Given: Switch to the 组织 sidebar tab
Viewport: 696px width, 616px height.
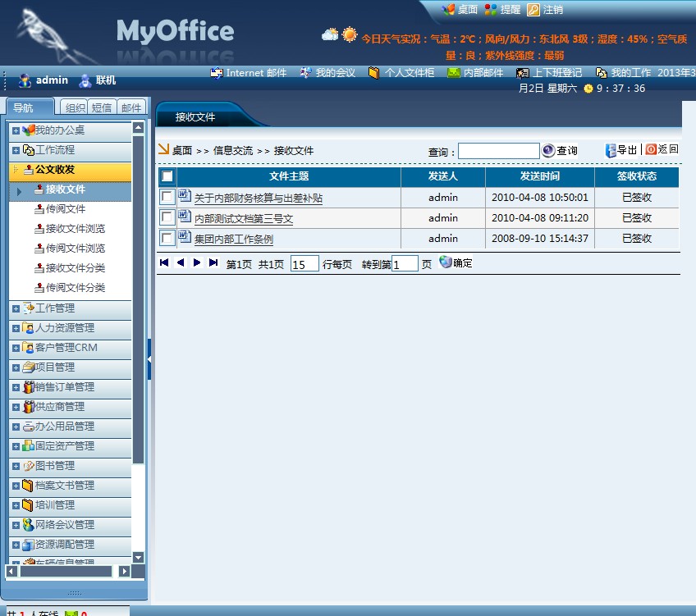Looking at the screenshot, I should 75,107.
